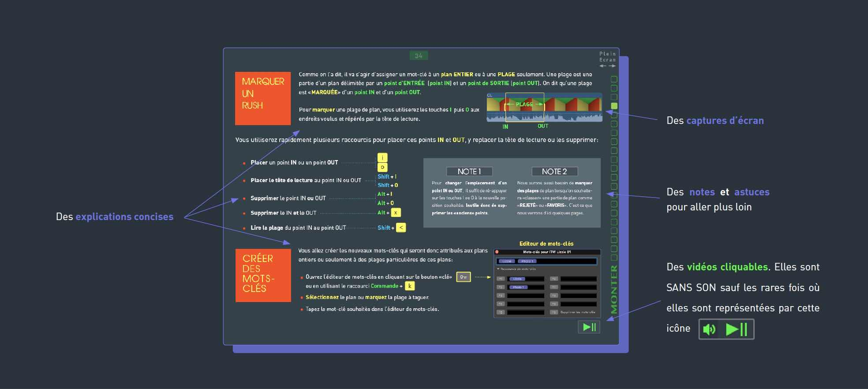Click the NOTE 1 heading box
Screen dimensions: 868x389
click(x=469, y=172)
